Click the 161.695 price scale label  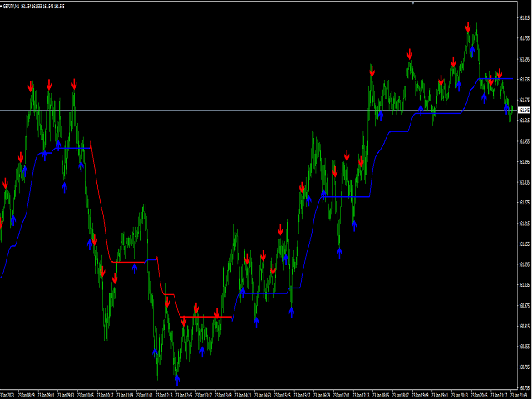(525, 59)
